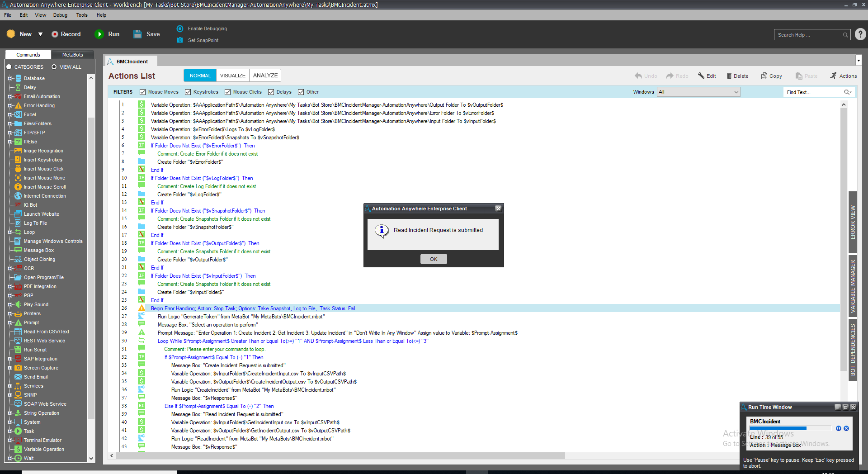Select the Image Recognition command icon

tap(18, 151)
